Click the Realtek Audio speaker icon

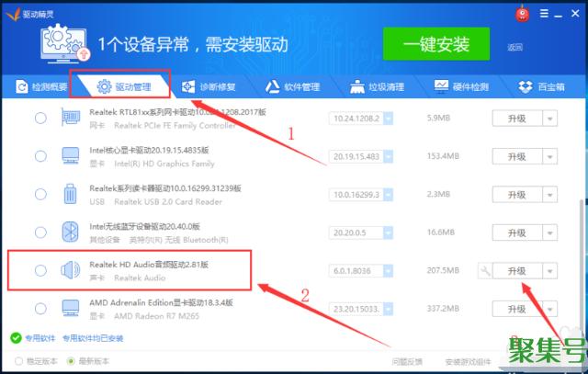(x=71, y=270)
